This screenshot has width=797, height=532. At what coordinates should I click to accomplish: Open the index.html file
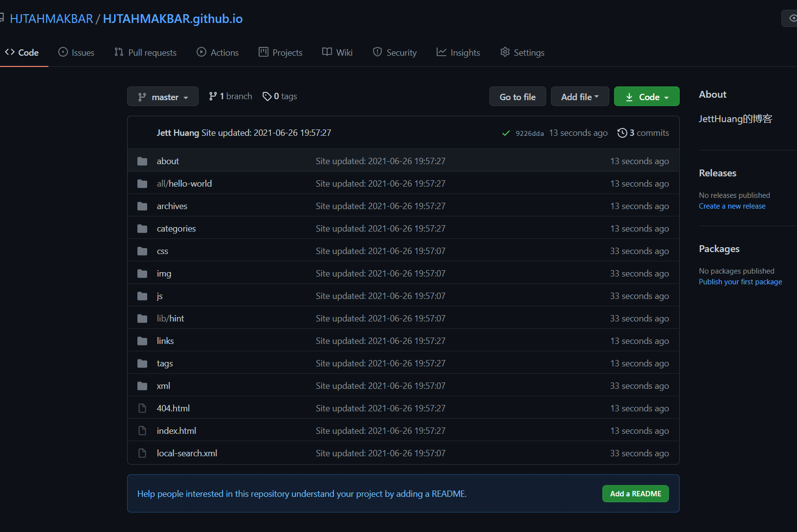pos(177,431)
